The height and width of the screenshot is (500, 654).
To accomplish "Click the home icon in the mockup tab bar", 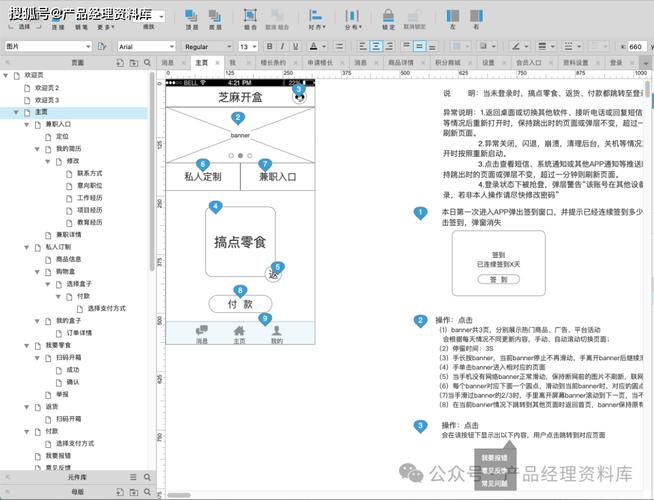I will (x=239, y=331).
